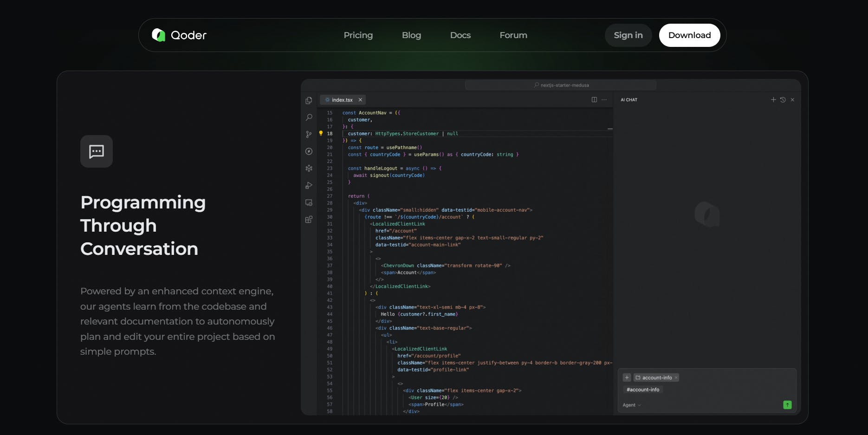Open the Source Control branch icon
The height and width of the screenshot is (435, 868).
click(309, 134)
